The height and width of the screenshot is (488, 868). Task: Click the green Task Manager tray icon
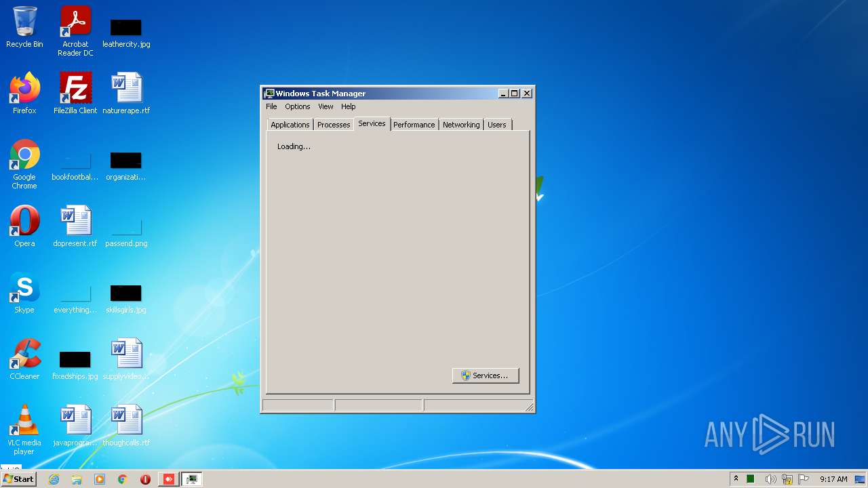[x=751, y=479]
